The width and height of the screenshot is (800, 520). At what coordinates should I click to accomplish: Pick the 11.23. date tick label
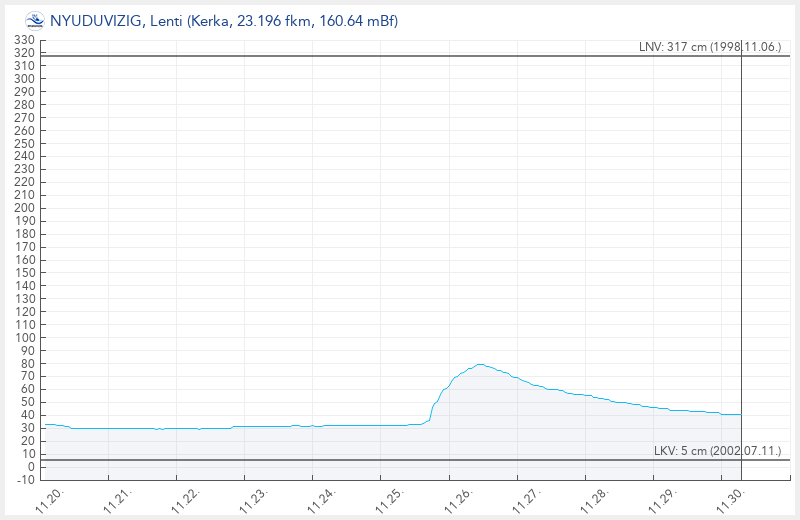point(254,499)
